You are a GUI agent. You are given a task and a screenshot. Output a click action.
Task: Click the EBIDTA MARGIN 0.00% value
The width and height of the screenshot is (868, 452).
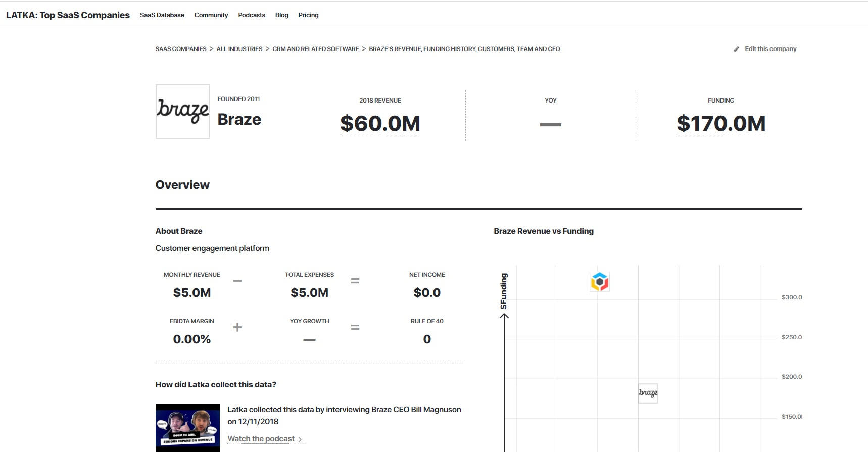(x=192, y=339)
